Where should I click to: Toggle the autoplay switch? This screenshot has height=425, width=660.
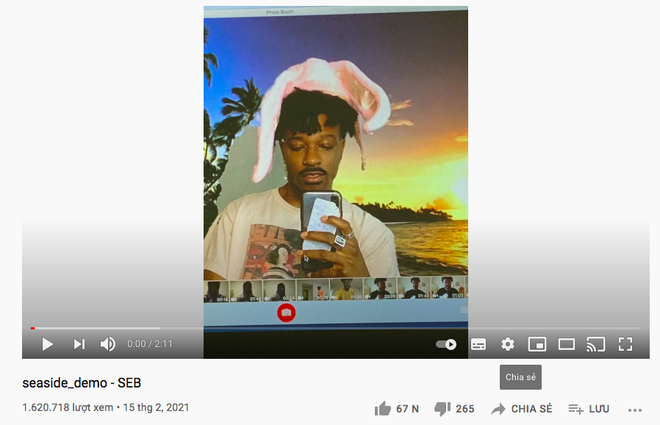pos(446,344)
